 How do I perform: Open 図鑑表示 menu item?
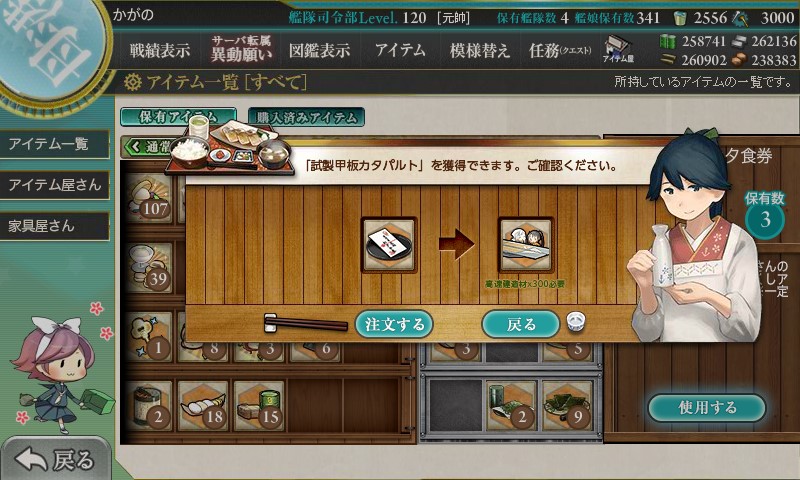click(319, 50)
